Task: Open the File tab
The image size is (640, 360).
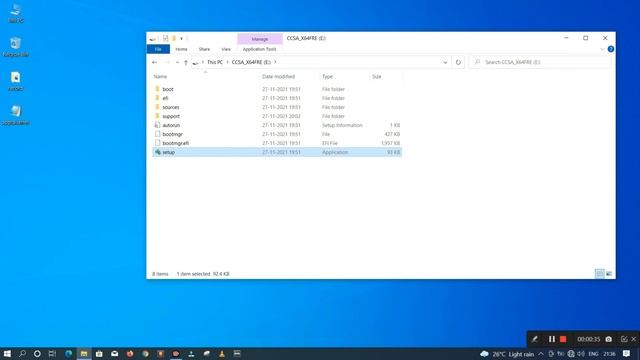Action: pyautogui.click(x=158, y=49)
